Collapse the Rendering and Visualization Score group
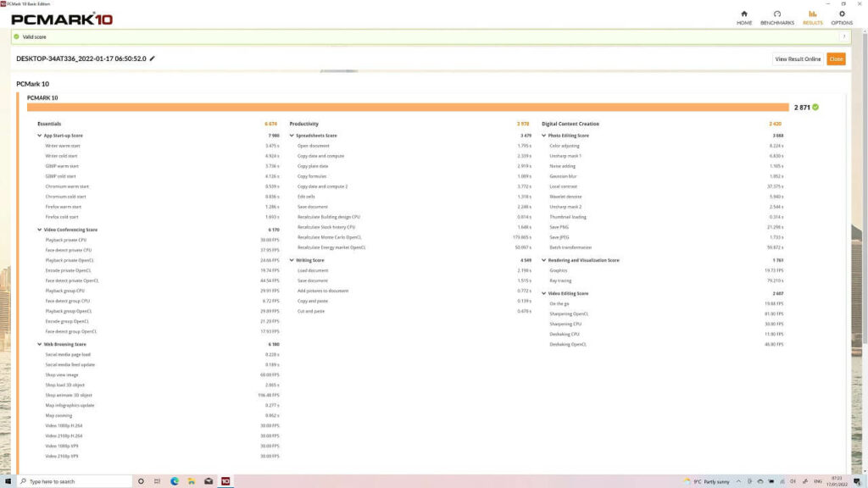Viewport: 868px width, 488px height. 543,260
